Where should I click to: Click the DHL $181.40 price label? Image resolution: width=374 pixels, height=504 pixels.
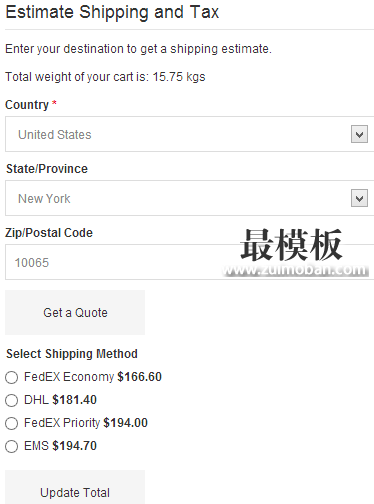pyautogui.click(x=60, y=400)
